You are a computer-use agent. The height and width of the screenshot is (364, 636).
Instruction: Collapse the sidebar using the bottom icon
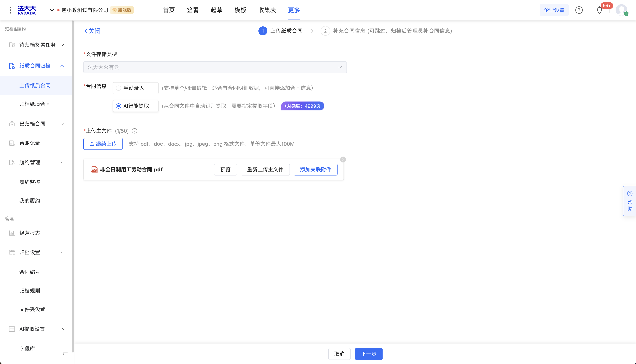(x=65, y=354)
